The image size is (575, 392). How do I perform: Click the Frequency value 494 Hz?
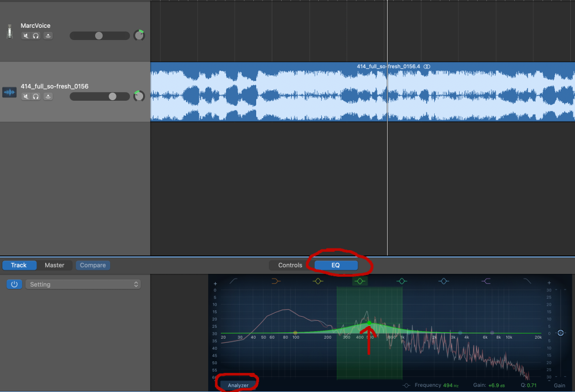[x=451, y=386]
